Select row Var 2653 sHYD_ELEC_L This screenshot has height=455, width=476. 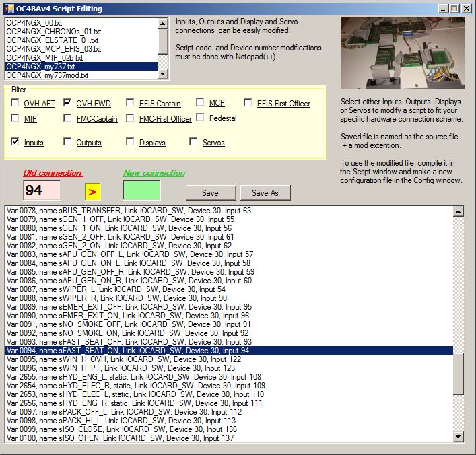pos(229,394)
